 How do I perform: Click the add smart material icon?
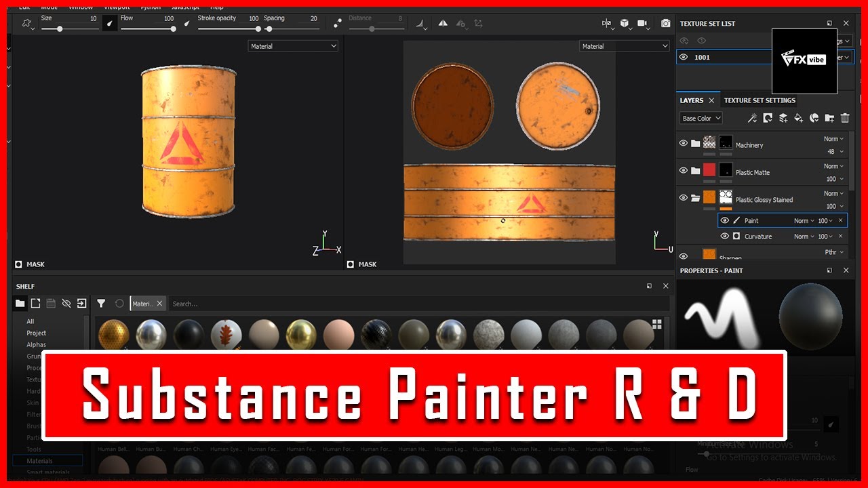(x=814, y=118)
